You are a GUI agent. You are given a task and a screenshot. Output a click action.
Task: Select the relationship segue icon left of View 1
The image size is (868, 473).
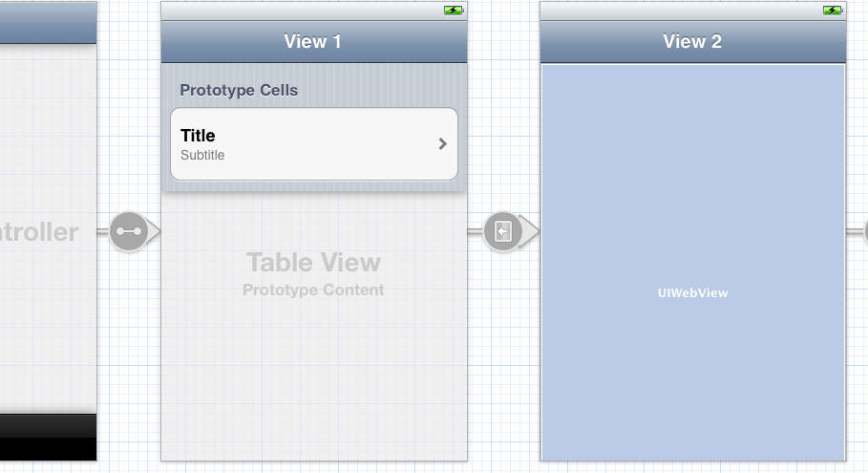pos(128,231)
